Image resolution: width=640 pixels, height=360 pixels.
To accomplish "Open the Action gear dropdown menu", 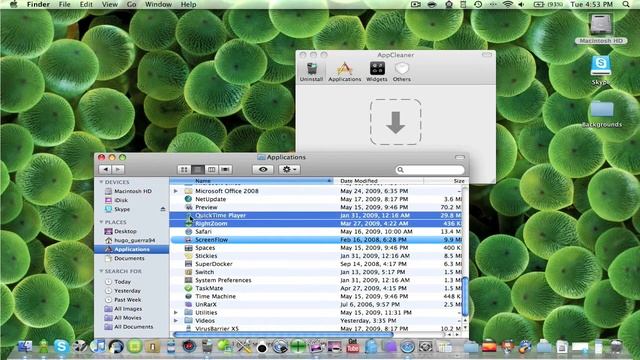I will tap(289, 169).
